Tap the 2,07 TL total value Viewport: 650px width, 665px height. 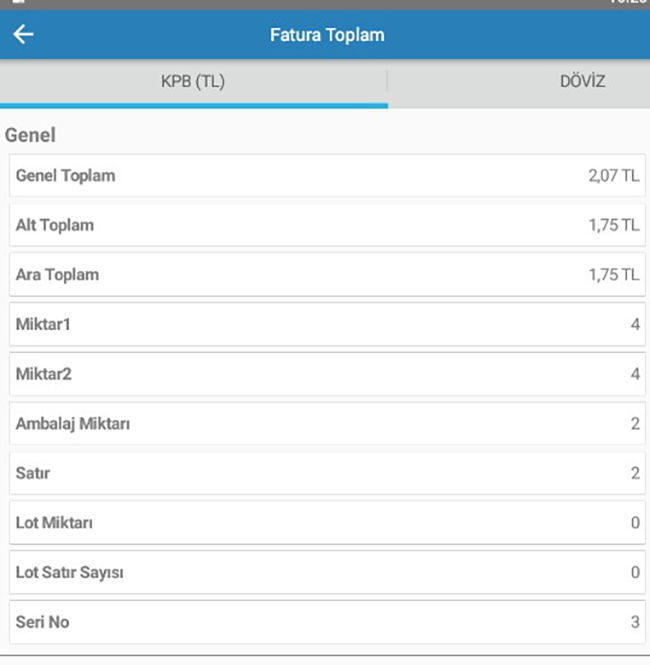(x=614, y=176)
